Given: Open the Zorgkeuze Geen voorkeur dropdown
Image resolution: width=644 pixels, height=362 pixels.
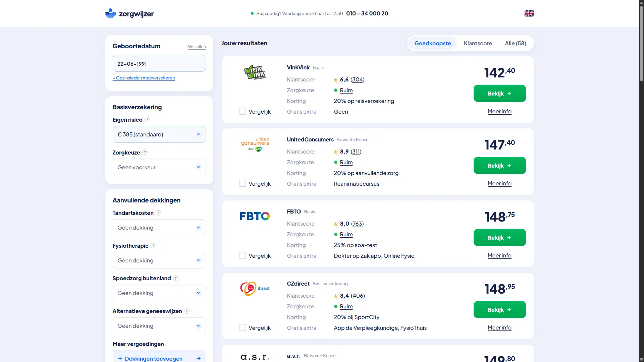Looking at the screenshot, I should click(x=159, y=167).
